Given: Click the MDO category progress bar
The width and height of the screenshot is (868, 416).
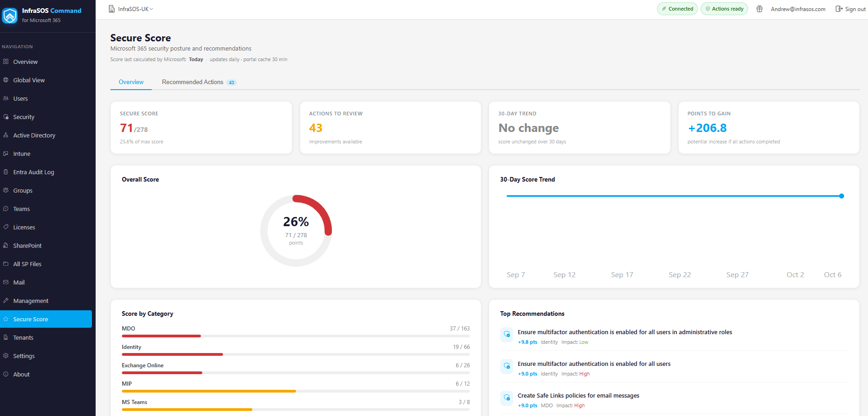Looking at the screenshot, I should tap(296, 336).
